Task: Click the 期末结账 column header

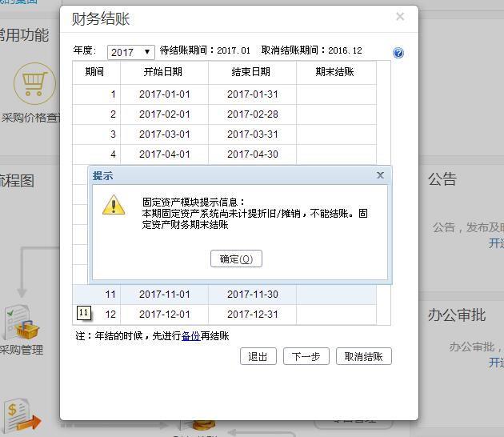Action: pyautogui.click(x=336, y=73)
